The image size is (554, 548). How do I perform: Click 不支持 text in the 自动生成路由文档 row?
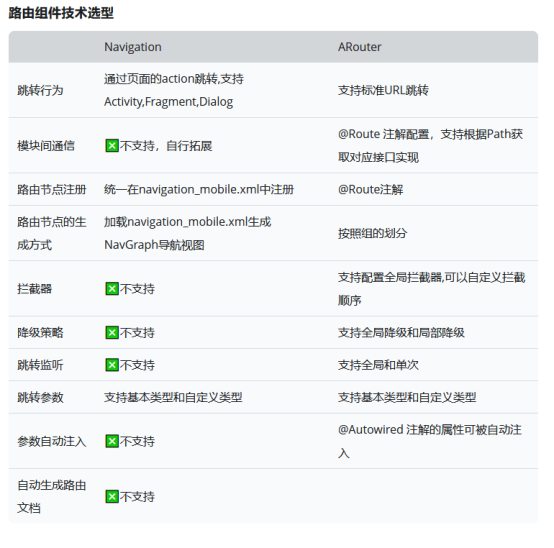pos(137,496)
